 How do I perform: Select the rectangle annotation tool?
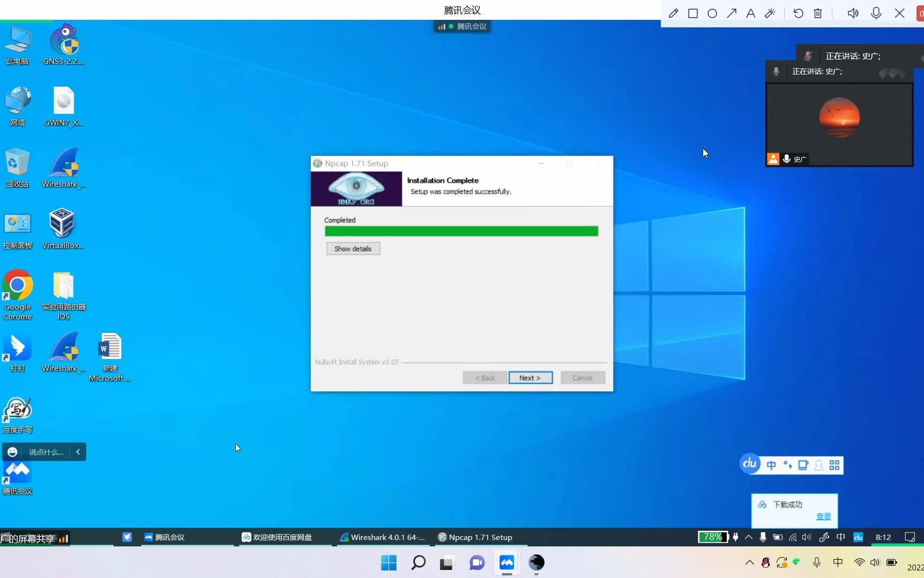[693, 13]
